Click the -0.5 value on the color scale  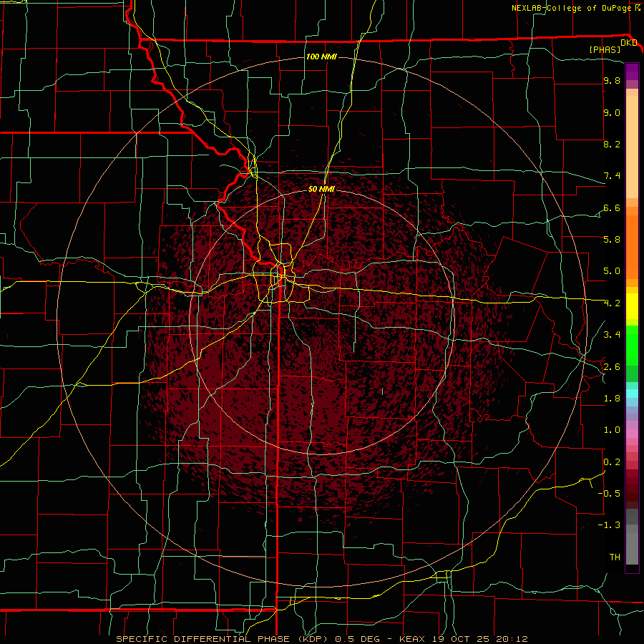[x=609, y=493]
